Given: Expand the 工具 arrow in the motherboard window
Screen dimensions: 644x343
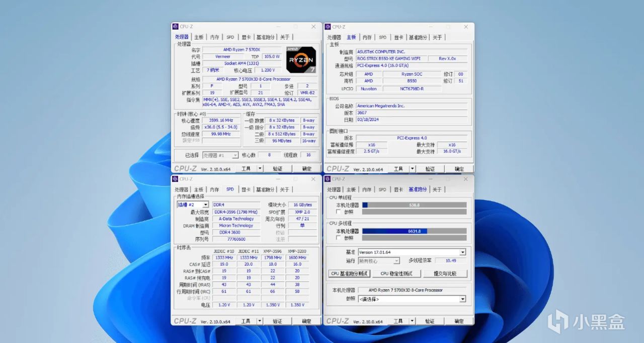Looking at the screenshot, I should 413,169.
